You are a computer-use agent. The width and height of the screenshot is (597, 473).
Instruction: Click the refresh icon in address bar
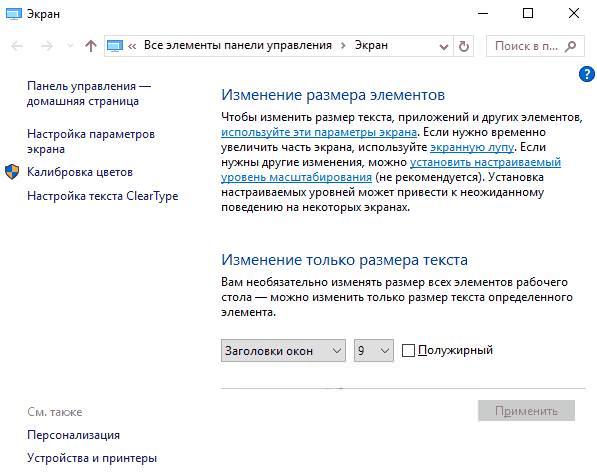tap(463, 46)
